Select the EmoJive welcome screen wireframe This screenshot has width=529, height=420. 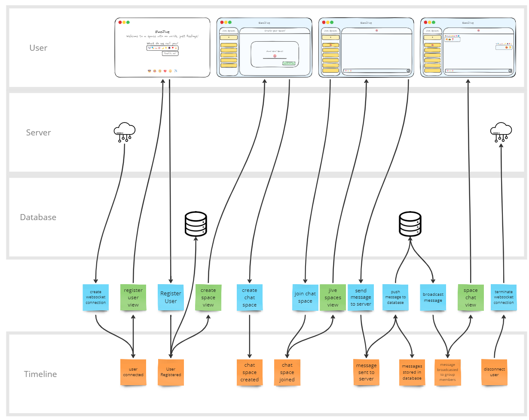pos(162,47)
